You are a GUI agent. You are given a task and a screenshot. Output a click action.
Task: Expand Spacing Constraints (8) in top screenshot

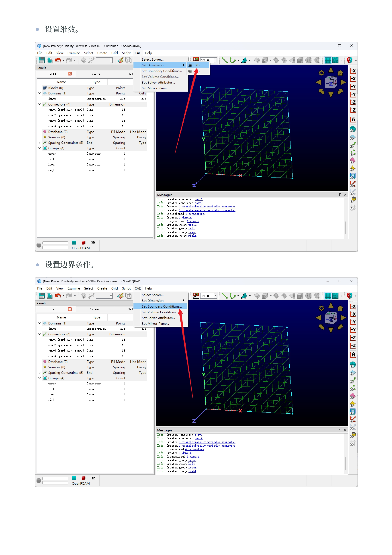click(x=39, y=143)
